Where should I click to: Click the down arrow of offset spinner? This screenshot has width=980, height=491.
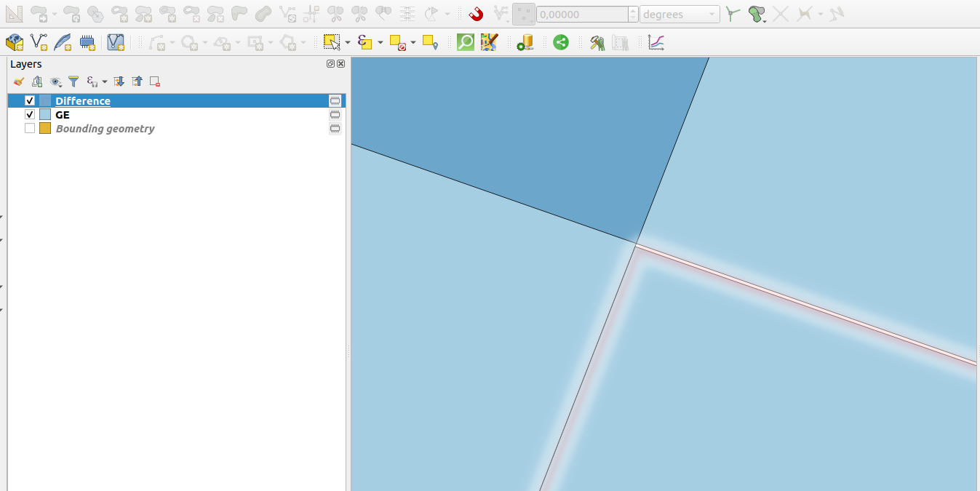[x=634, y=18]
